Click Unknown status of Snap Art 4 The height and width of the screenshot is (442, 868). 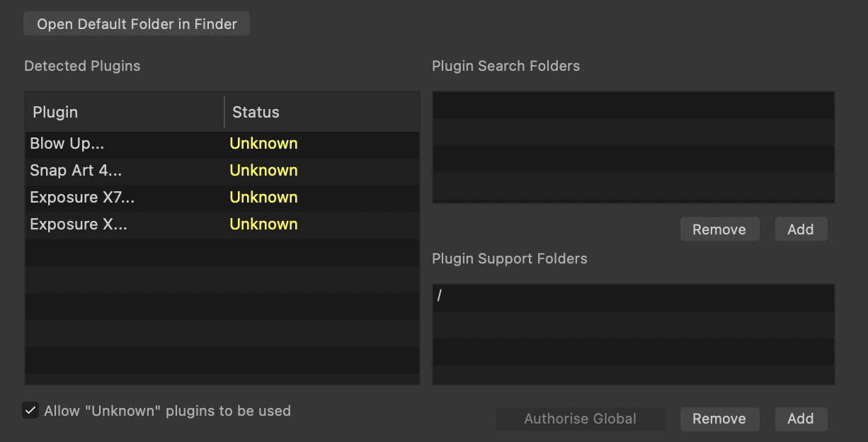point(263,171)
